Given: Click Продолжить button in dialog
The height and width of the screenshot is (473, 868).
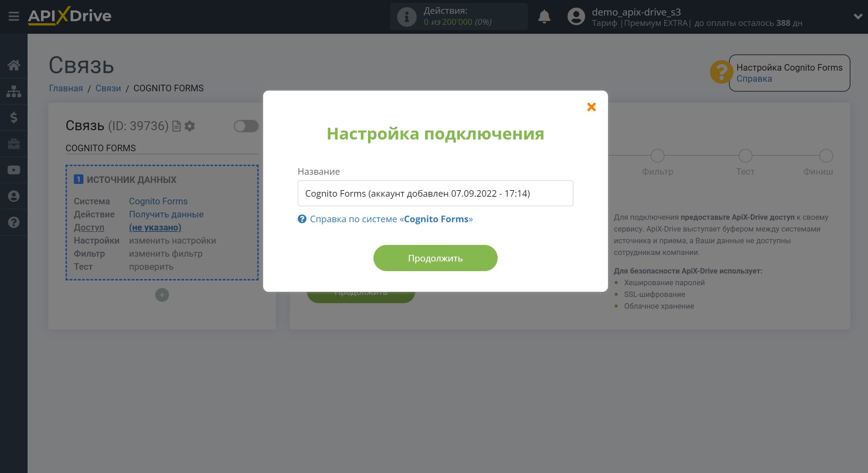Looking at the screenshot, I should coord(435,258).
